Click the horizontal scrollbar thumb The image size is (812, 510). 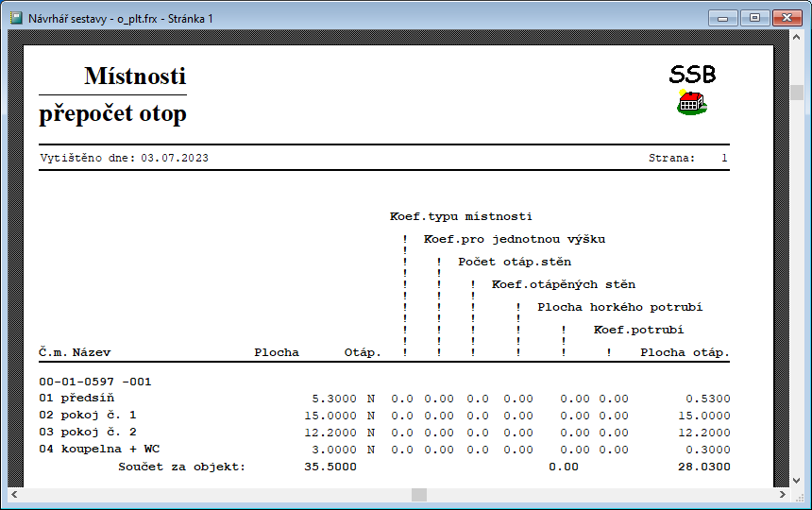419,495
